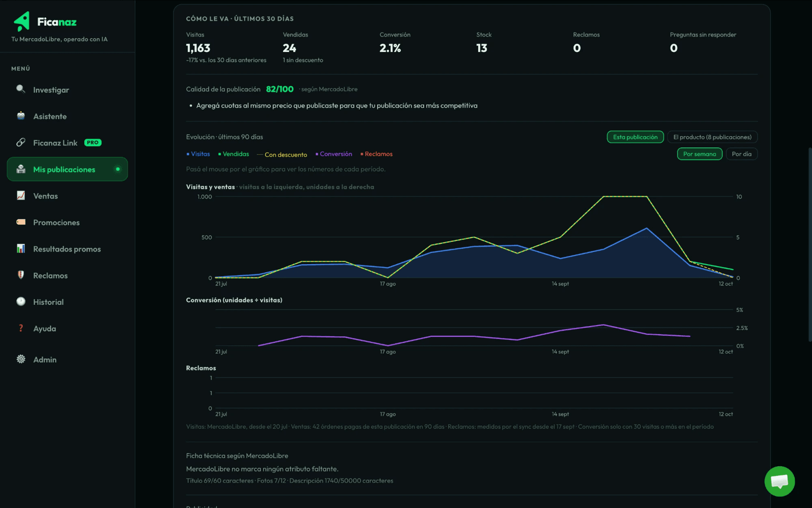Click the 1,163 Visitas value

[x=198, y=48]
